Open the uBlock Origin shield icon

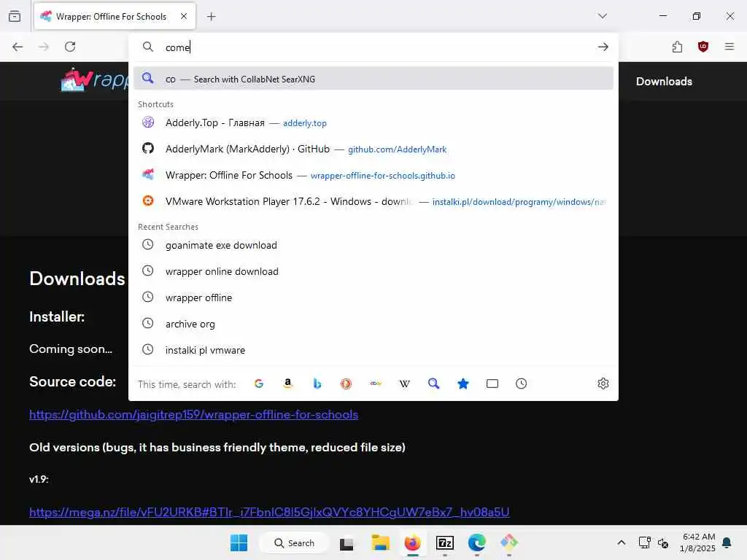point(703,47)
